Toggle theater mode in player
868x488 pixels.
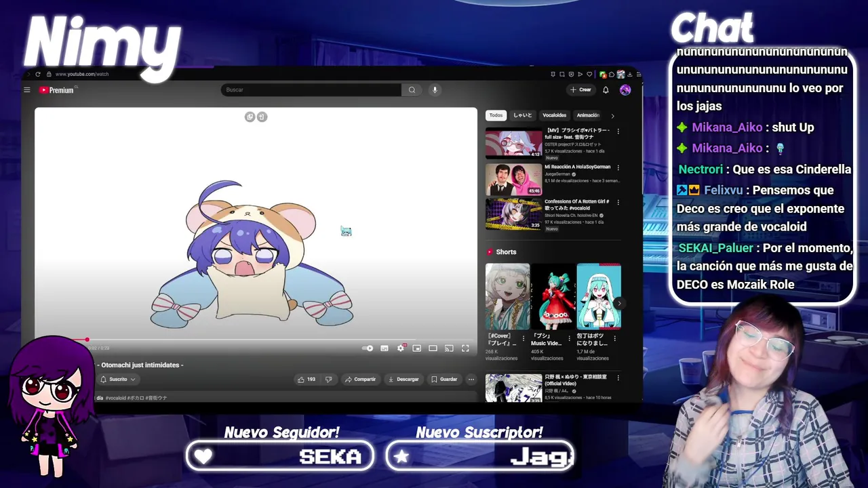tap(433, 348)
